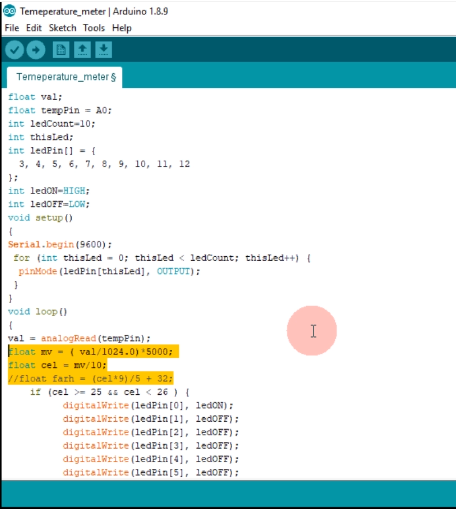Click the 'pinMode(ledPin[thisLed], OUTPUT);' line
Image resolution: width=456 pixels, height=509 pixels.
pyautogui.click(x=109, y=271)
